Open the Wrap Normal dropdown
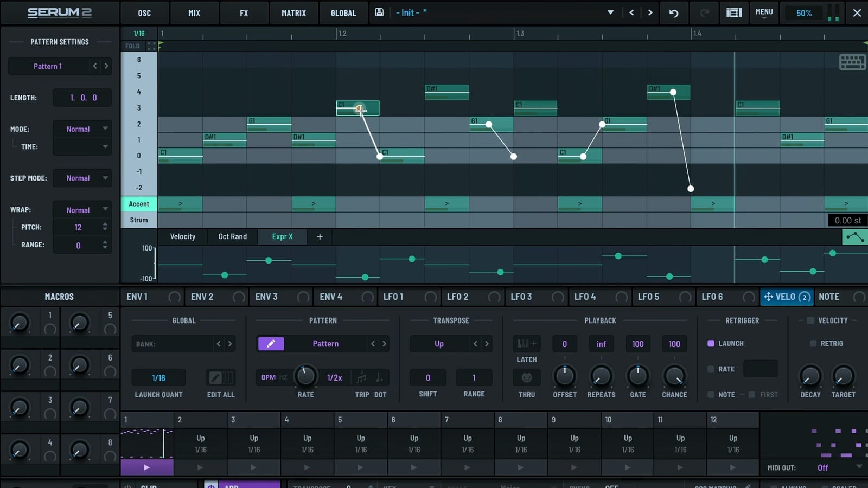Viewport: 868px width, 488px height. pos(82,210)
